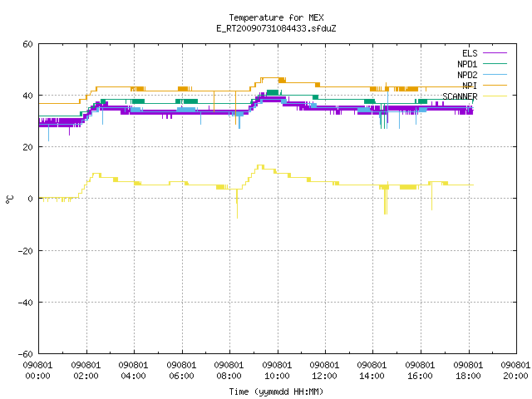Select the NPD1 legend label

coord(467,64)
